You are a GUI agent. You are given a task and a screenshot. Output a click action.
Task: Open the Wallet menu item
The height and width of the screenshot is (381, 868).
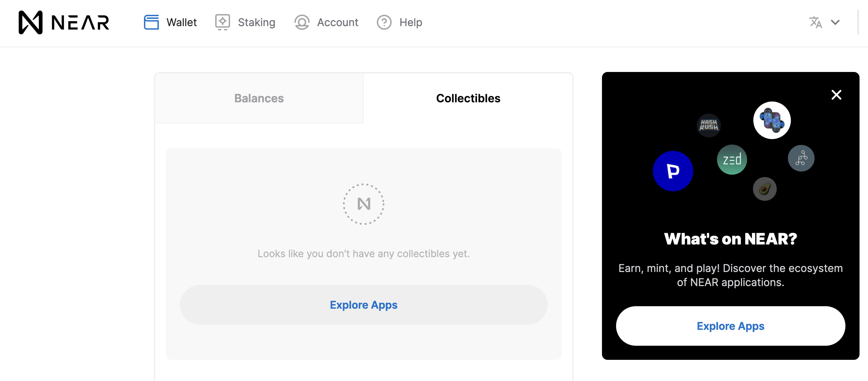[x=181, y=22]
